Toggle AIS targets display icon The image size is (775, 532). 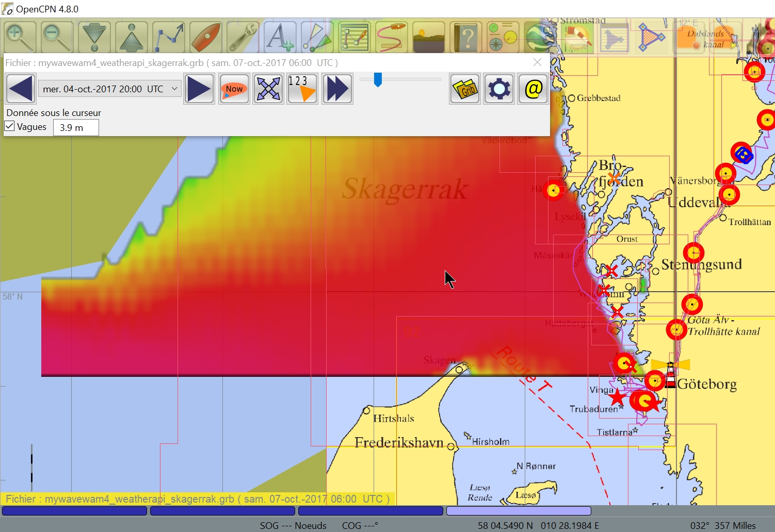click(x=317, y=37)
